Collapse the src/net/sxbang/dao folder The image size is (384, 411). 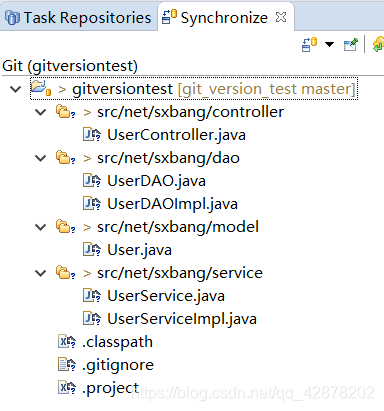click(x=41, y=158)
